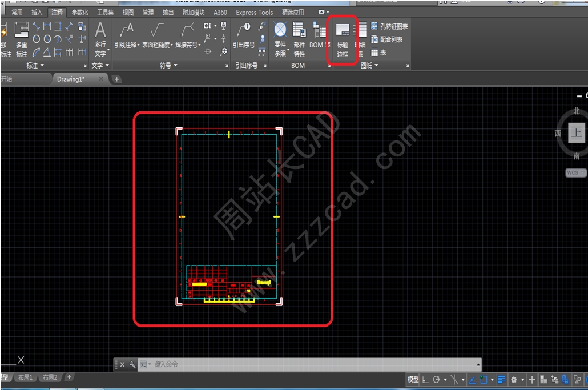Insert a 表 table from 图纸 panel
588x390 pixels.
click(378, 53)
